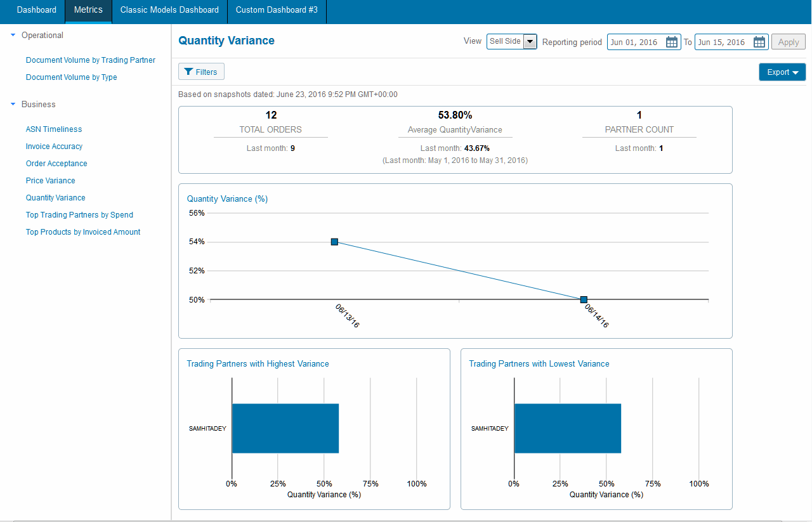The height and width of the screenshot is (522, 812).
Task: Select the Invoice Accuracy link
Action: [x=54, y=147]
